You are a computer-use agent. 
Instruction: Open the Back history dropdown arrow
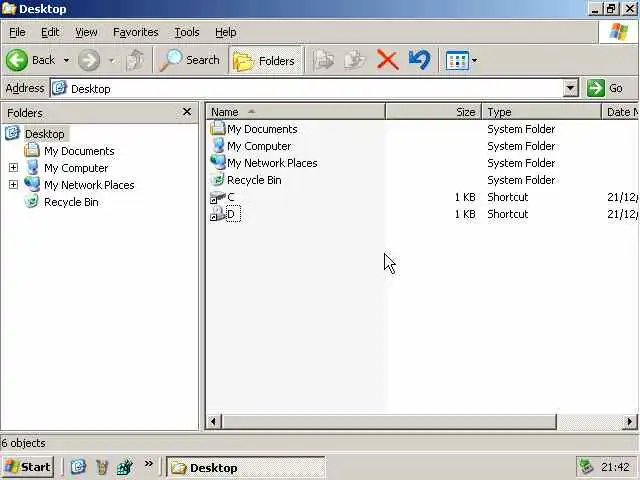[x=66, y=60]
